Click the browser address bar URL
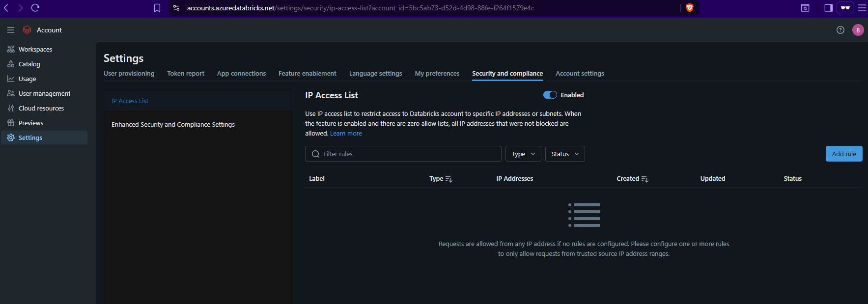 (360, 8)
